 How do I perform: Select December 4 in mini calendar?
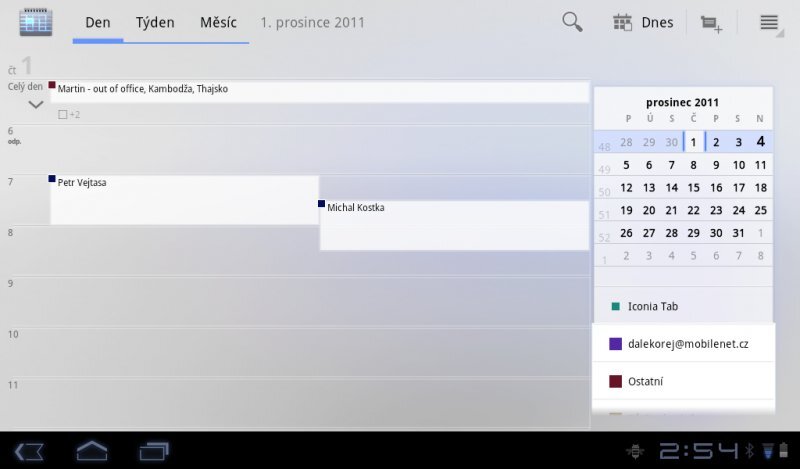point(760,142)
